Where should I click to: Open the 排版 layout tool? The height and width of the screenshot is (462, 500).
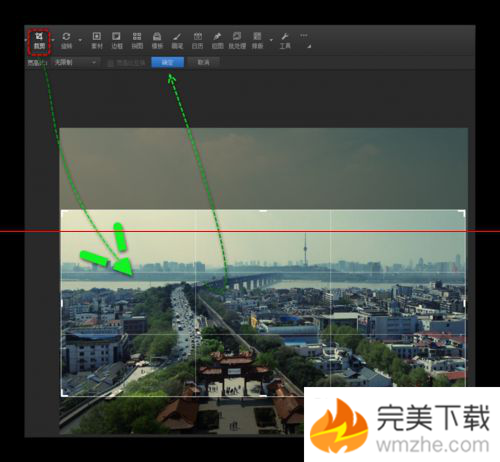point(257,41)
